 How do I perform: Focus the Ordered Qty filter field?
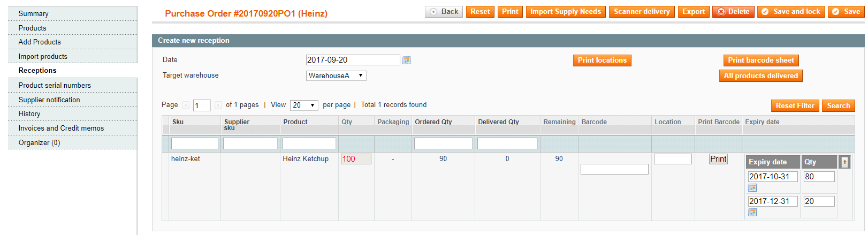[443, 143]
